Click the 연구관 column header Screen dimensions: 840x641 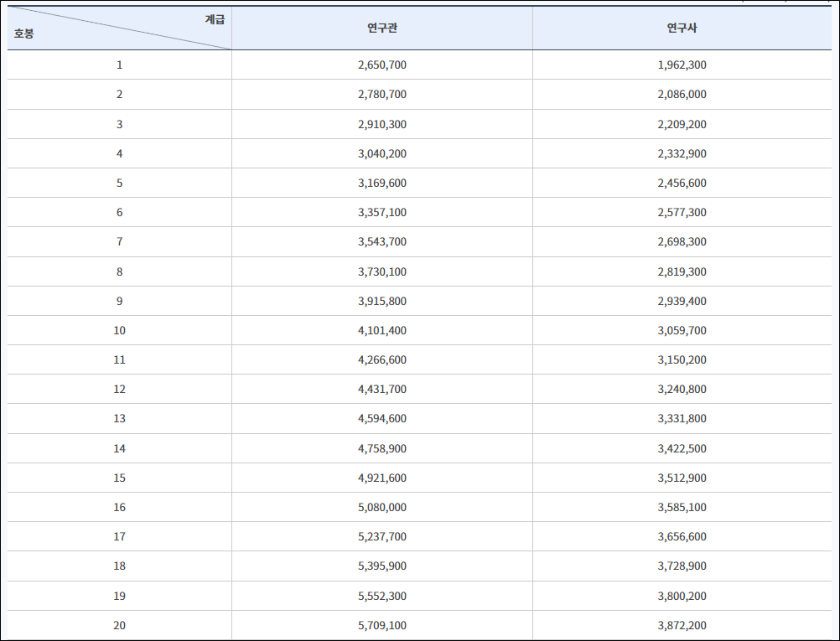click(382, 28)
